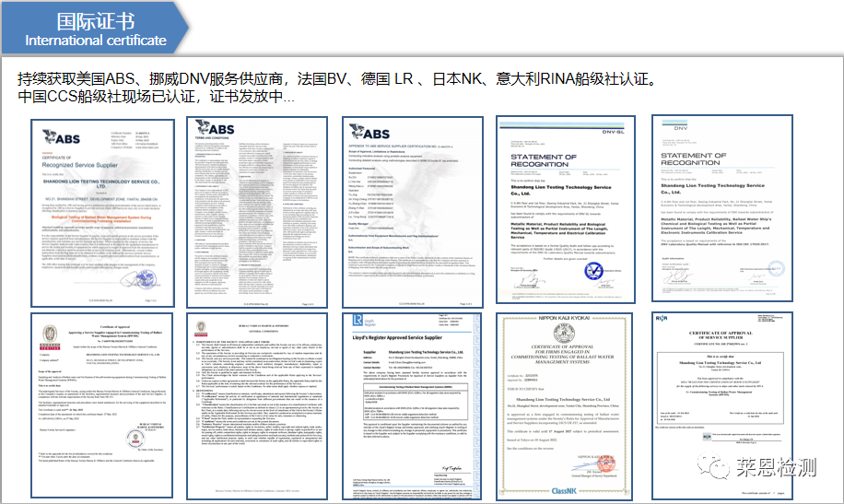Click the signature on the Lloyd's Register certificate
This screenshot has width=844, height=504.
(x=451, y=468)
